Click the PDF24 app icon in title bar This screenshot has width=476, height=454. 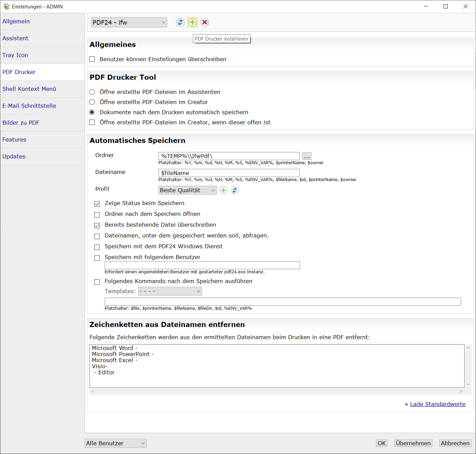coord(6,6)
